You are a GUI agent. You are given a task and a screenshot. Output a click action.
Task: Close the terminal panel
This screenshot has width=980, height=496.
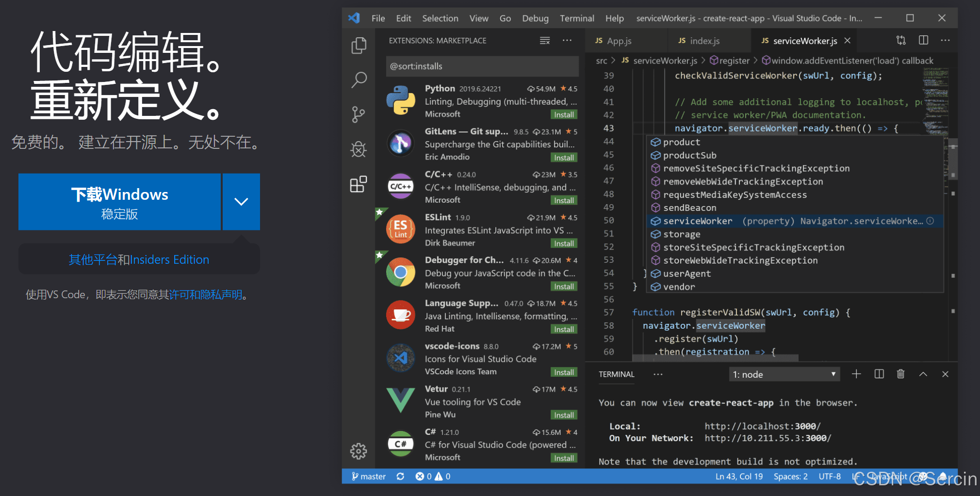tap(945, 374)
